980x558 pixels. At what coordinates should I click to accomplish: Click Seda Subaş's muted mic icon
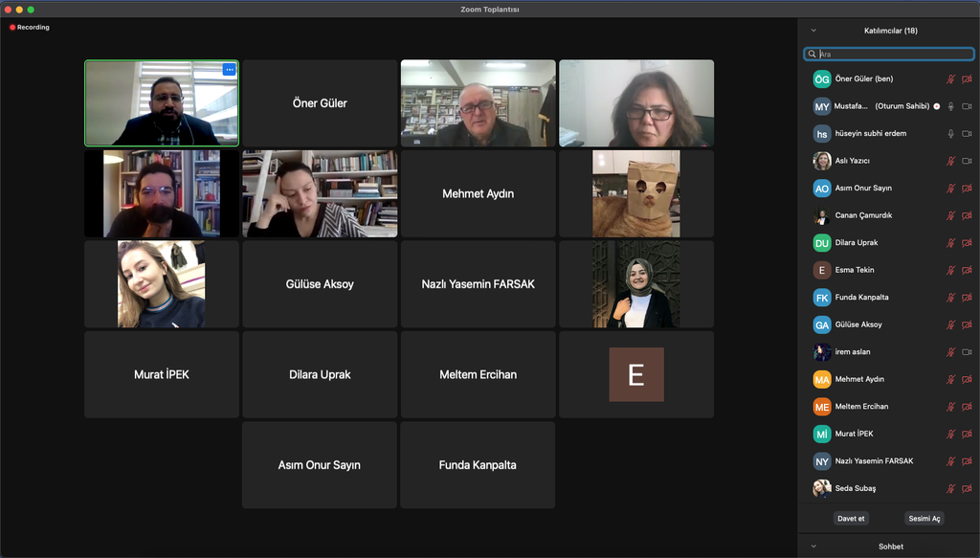coord(950,489)
